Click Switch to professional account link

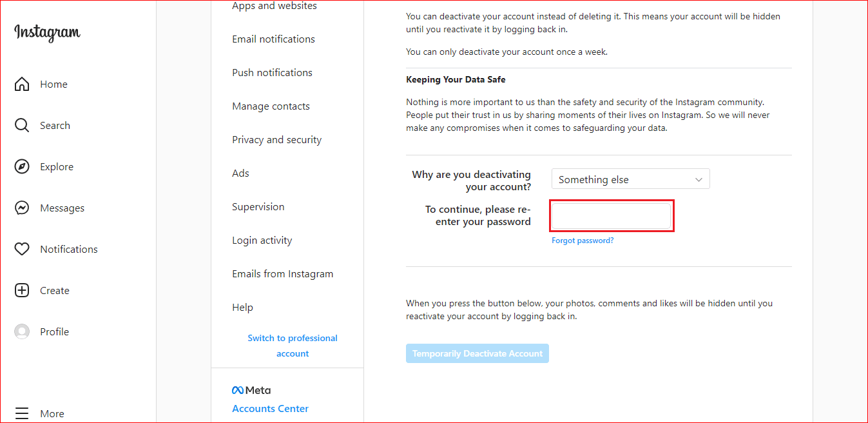pos(293,346)
